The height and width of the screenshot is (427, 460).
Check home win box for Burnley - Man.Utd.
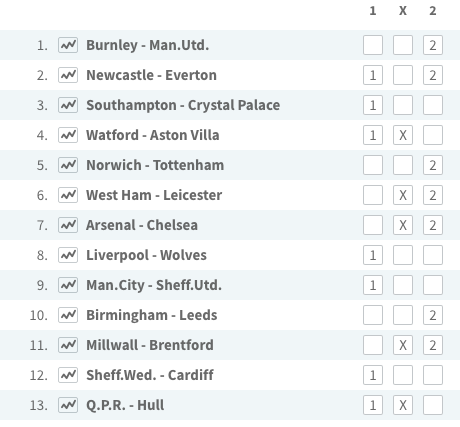(373, 45)
